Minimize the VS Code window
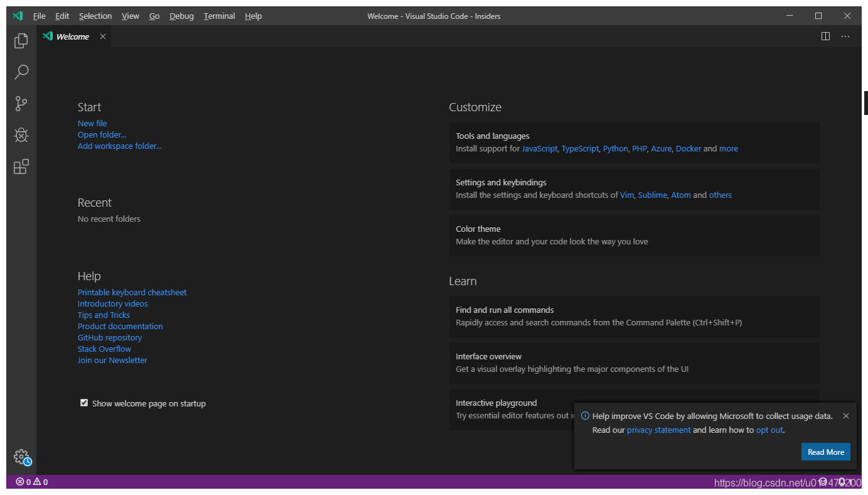 pos(790,16)
